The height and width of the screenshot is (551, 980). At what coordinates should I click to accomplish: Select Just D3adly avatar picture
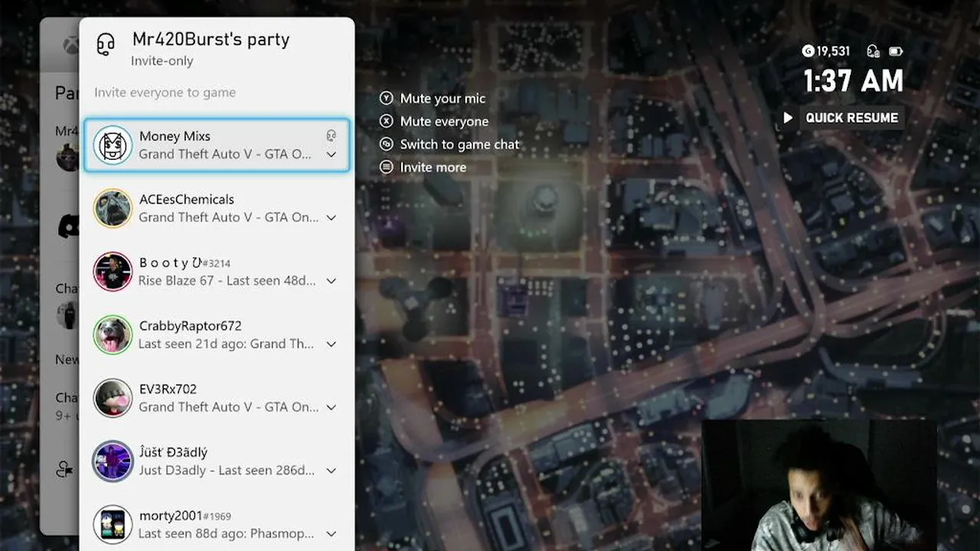click(113, 461)
